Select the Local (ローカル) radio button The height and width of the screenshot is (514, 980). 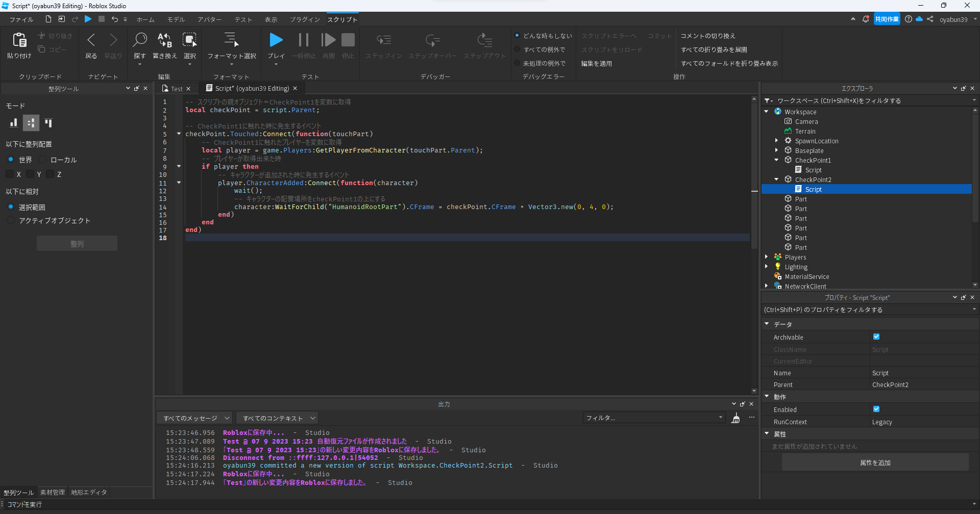(42, 159)
